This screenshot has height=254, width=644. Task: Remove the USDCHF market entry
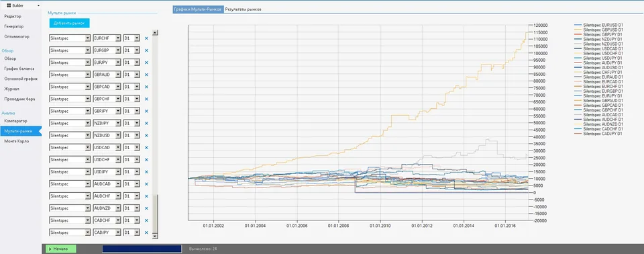click(x=146, y=160)
